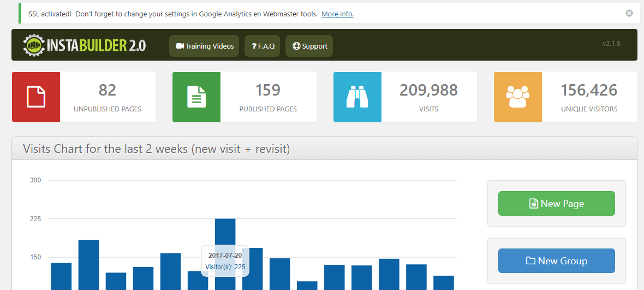The height and width of the screenshot is (290, 644).
Task: Click the PUBLISHED PAGES label
Action: 268,109
